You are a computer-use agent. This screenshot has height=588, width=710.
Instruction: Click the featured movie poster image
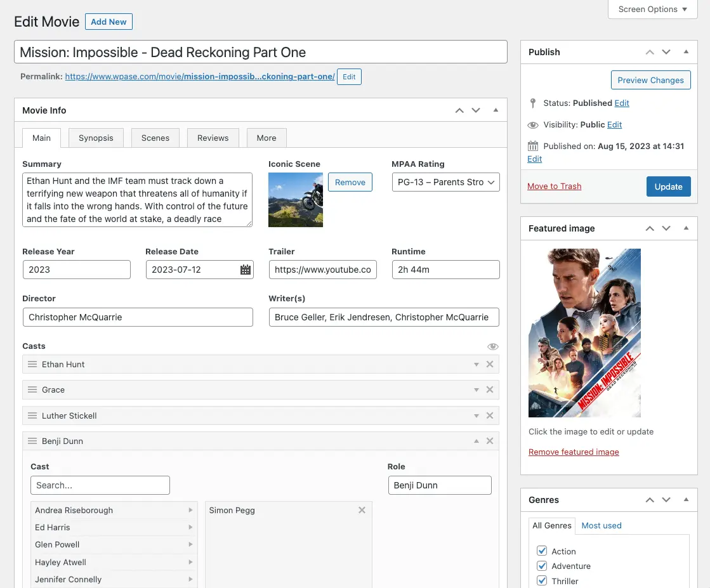coord(584,333)
